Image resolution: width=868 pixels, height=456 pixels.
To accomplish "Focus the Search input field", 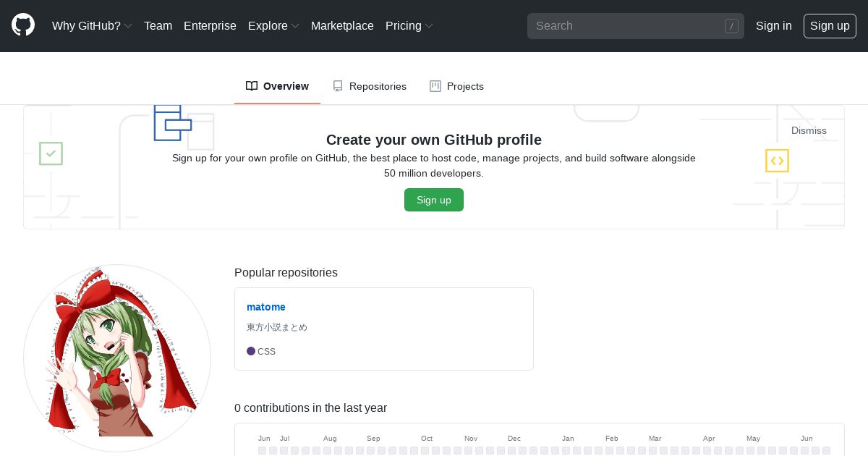I will click(x=636, y=26).
